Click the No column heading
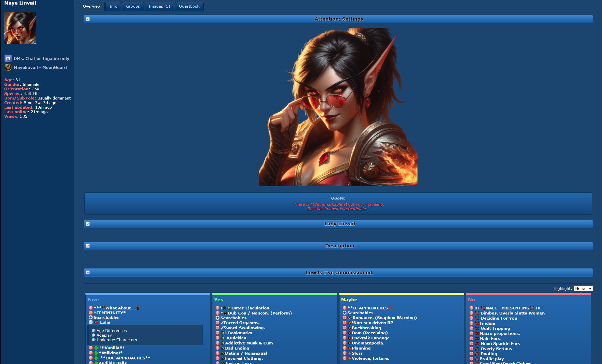The image size is (602, 364). point(471,300)
